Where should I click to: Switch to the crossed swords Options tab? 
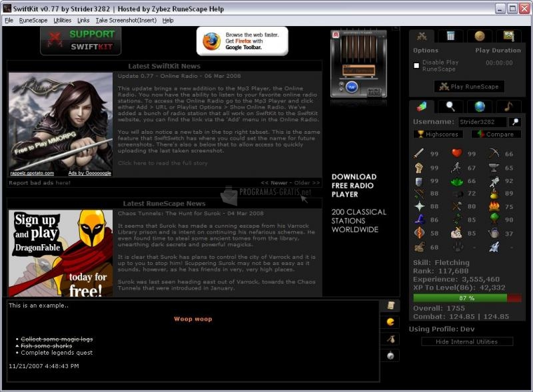click(422, 36)
